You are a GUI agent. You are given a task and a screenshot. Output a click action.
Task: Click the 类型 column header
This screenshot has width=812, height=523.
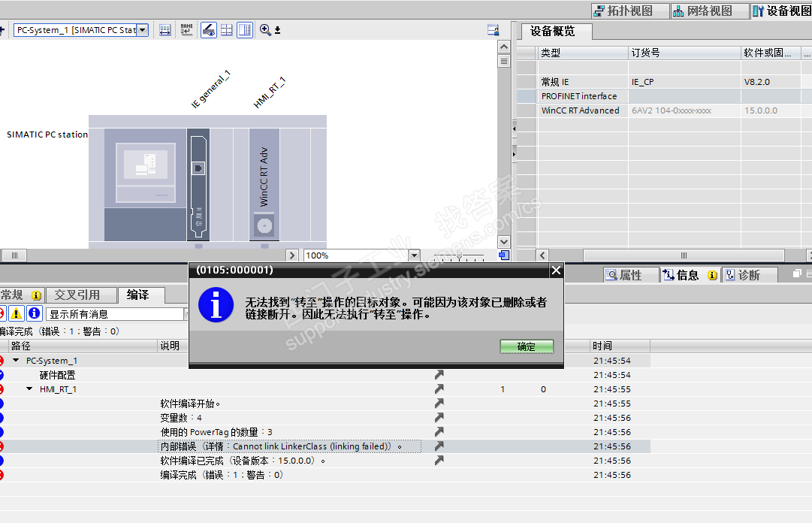click(583, 53)
